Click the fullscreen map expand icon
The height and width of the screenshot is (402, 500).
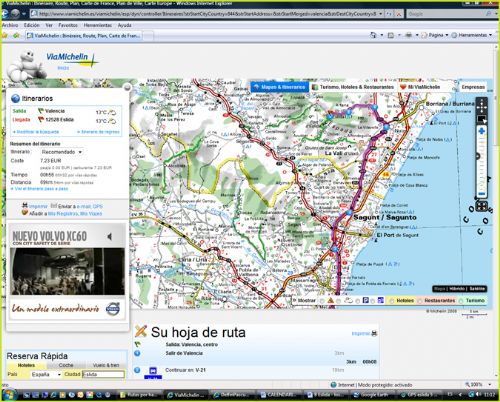[x=481, y=206]
